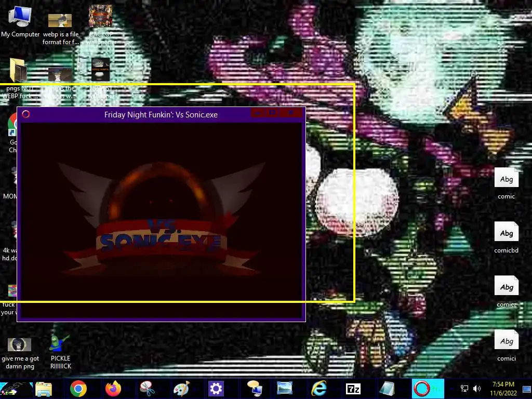Launch Google Chrome from the taskbar
This screenshot has width=532, height=399.
78,389
